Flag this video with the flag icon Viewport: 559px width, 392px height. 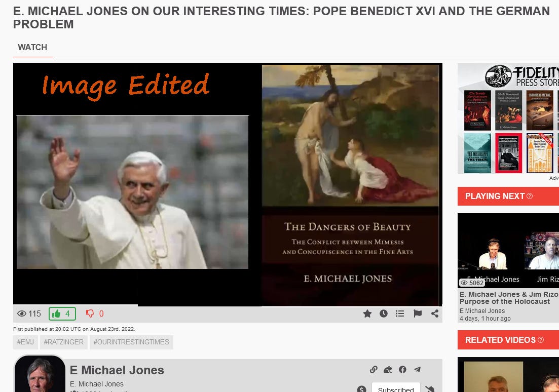(x=418, y=313)
